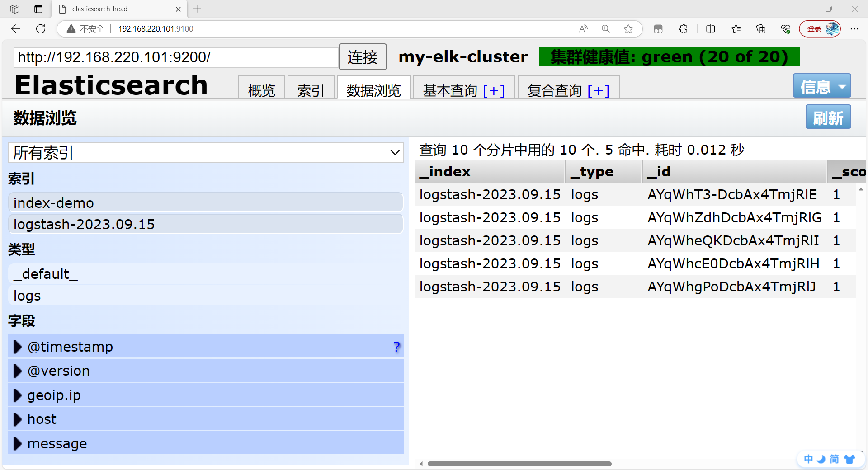Open the tab actions menu icon
This screenshot has width=868, height=470.
pos(38,9)
